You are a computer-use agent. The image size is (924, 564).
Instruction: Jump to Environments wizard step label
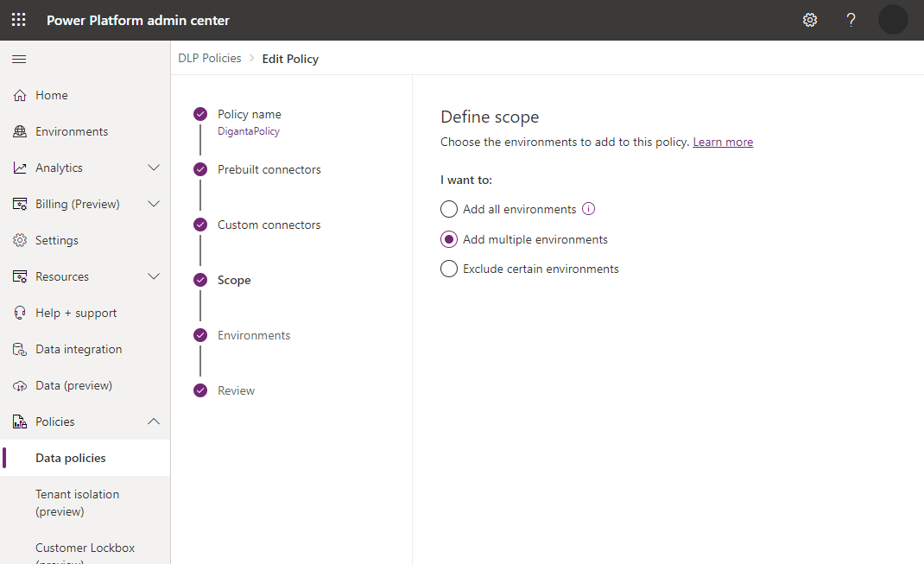(x=254, y=335)
